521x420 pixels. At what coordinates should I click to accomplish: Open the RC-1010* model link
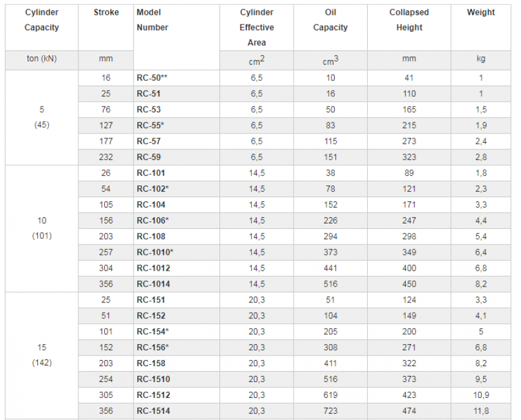(155, 252)
